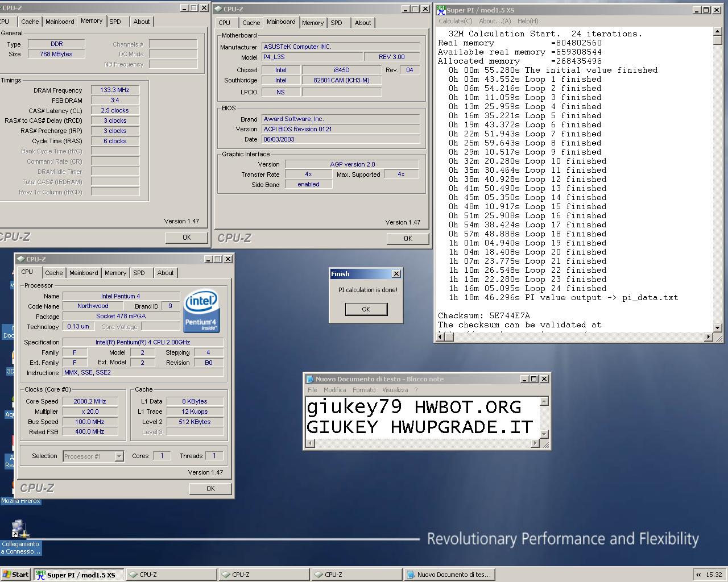Click Super PI horizontal scrollbar left arrow
Viewport: 728px width, 582px height.
440,336
